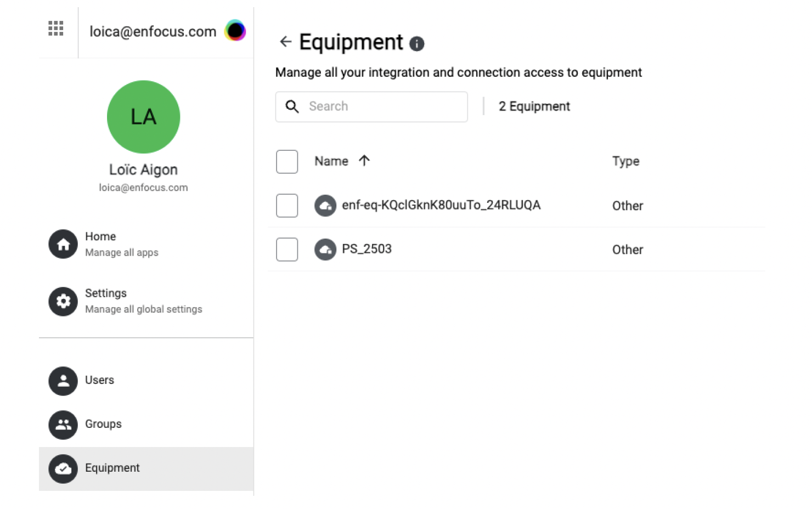Image resolution: width=812 pixels, height=509 pixels.
Task: Click the colorful Enfocus account logo
Action: coord(235,31)
